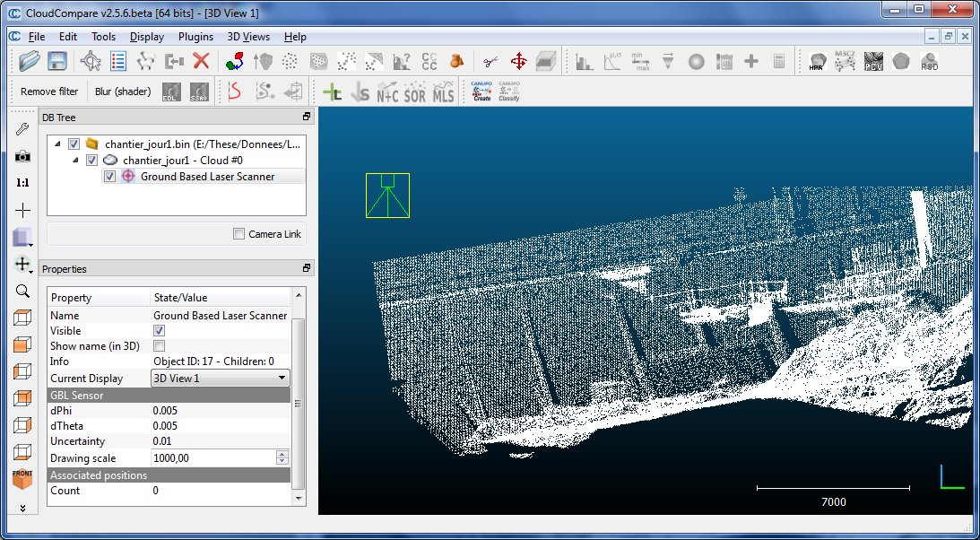
Task: Click the Blur (shader) button
Action: click(x=123, y=91)
